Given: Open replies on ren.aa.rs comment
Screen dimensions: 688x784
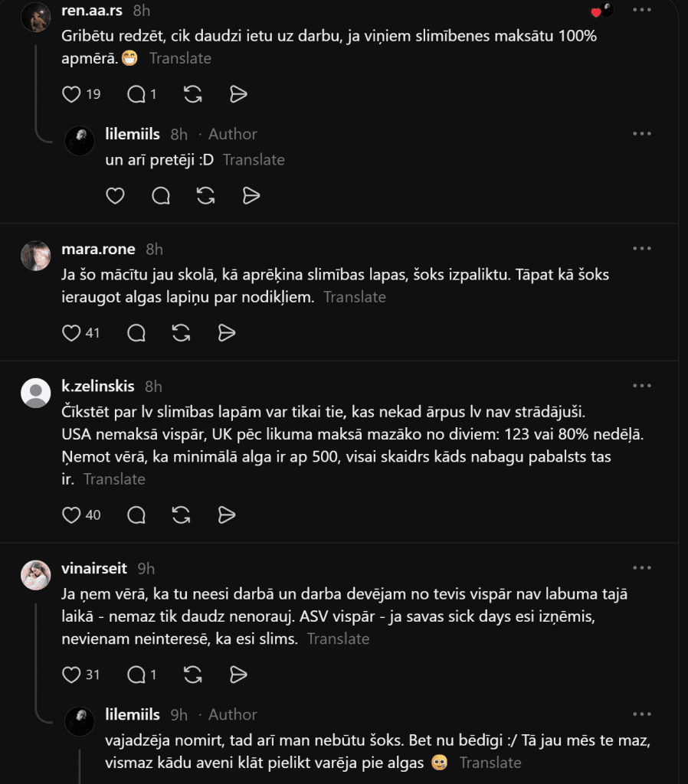Looking at the screenshot, I should 136,94.
